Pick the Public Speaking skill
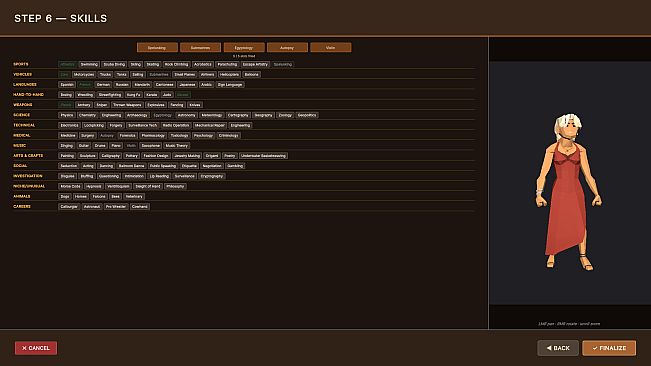The width and height of the screenshot is (651, 366). pos(163,166)
